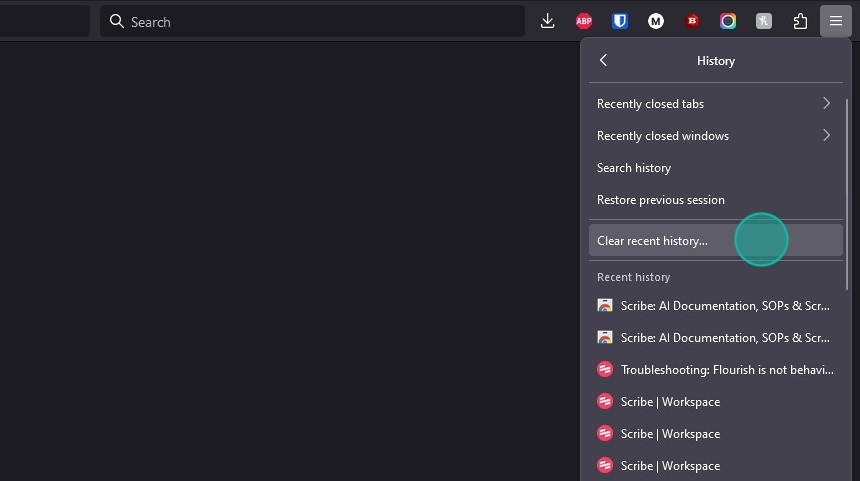This screenshot has height=481, width=860.
Task: Click Clear recent history... option
Action: (x=716, y=240)
